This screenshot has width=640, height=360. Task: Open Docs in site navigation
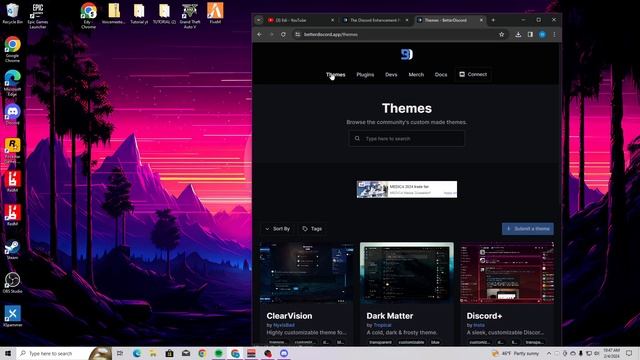click(x=441, y=74)
